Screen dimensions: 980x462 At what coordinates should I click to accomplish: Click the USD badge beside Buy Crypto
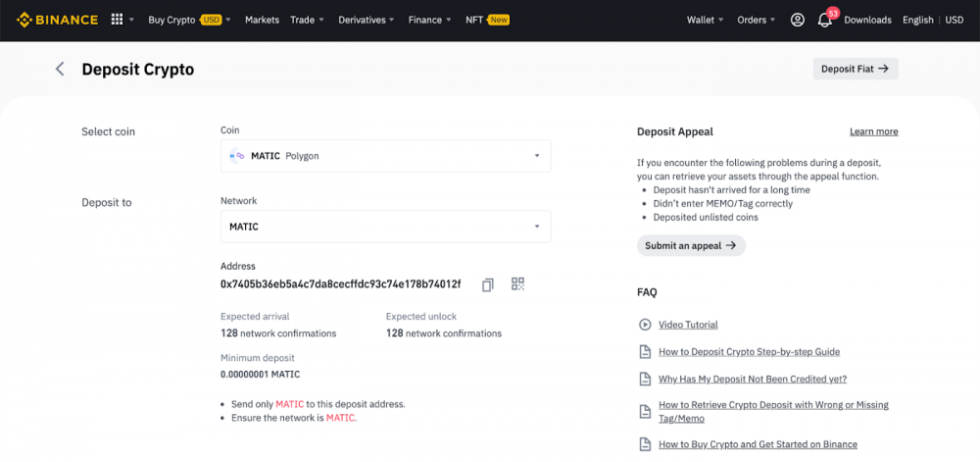212,20
